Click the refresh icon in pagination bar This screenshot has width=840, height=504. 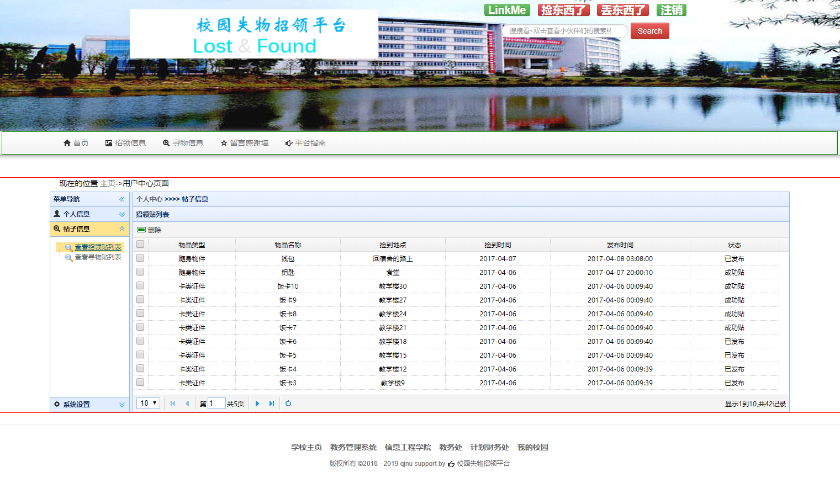point(288,404)
